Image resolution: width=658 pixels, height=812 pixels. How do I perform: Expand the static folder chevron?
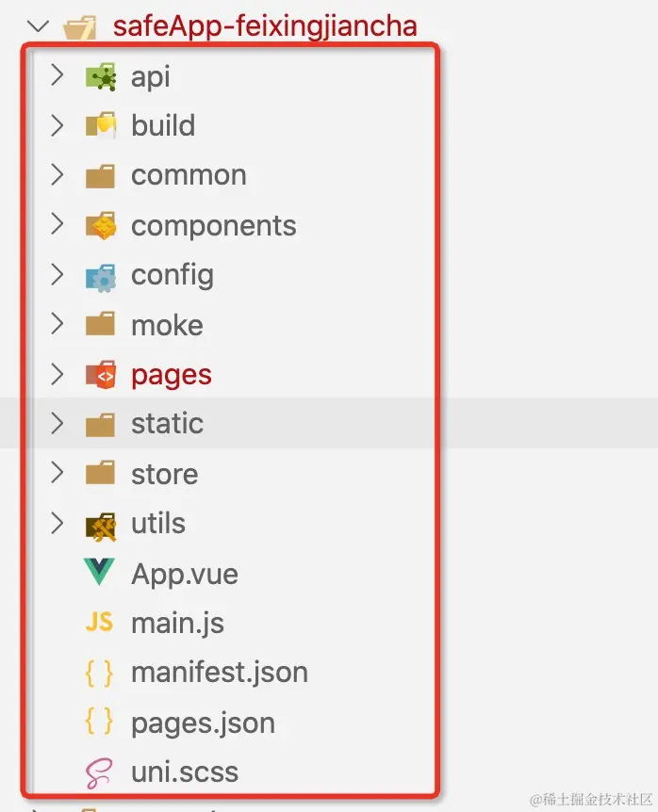(57, 424)
